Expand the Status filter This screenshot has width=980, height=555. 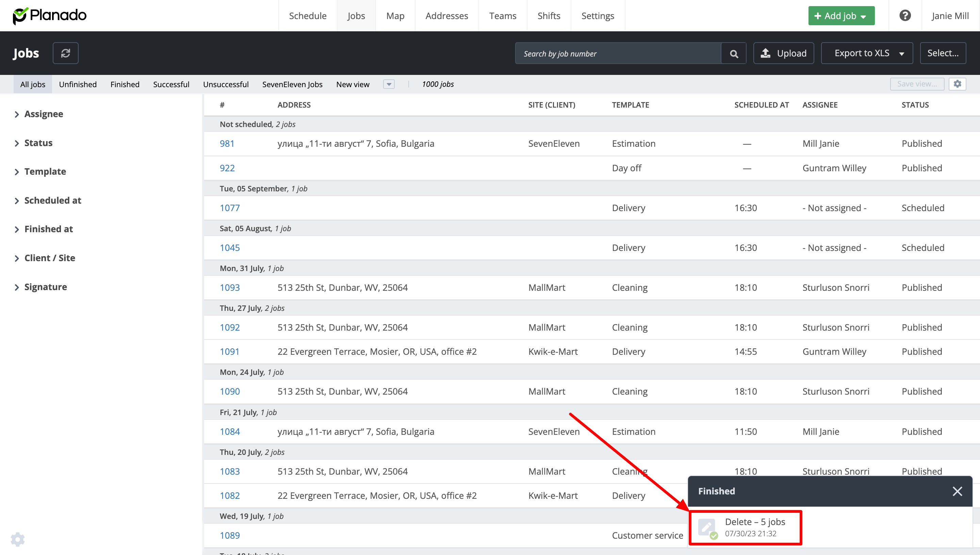click(38, 143)
